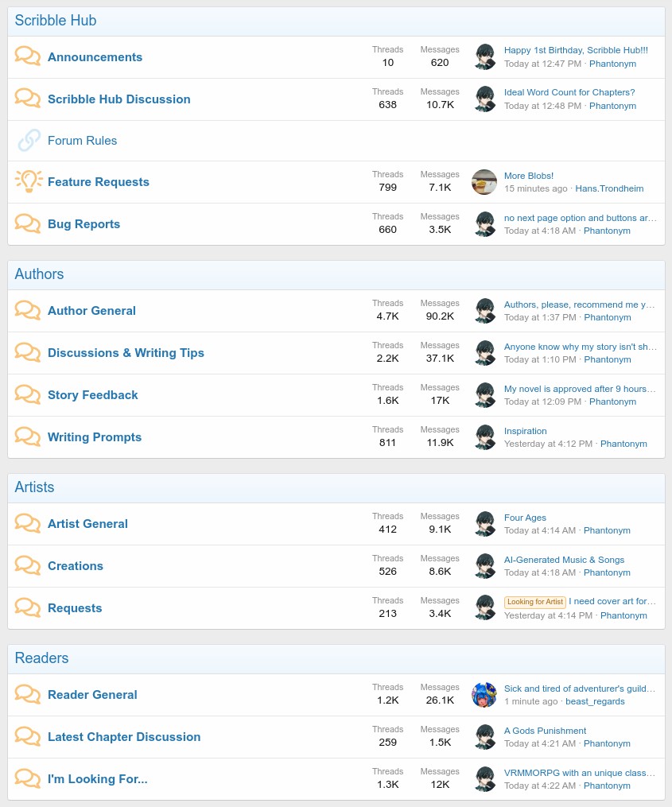The image size is (672, 807).
Task: Click the Reader General forum icon
Action: [28, 695]
